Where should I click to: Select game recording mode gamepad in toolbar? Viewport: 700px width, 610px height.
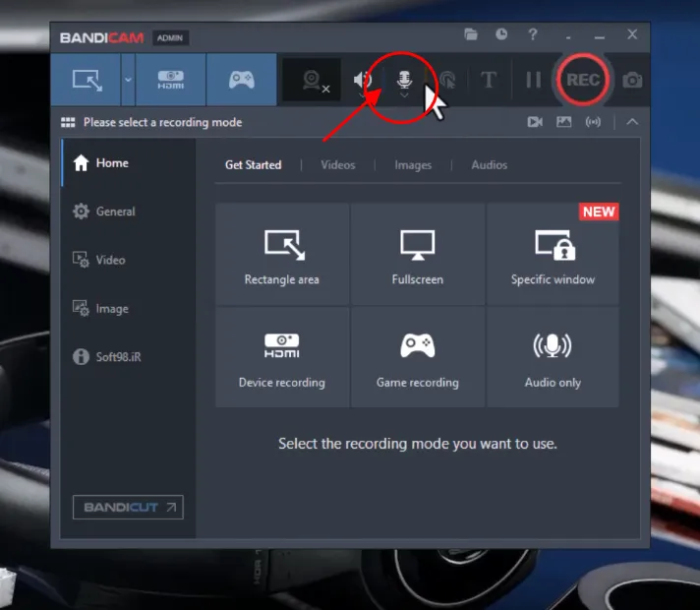242,80
